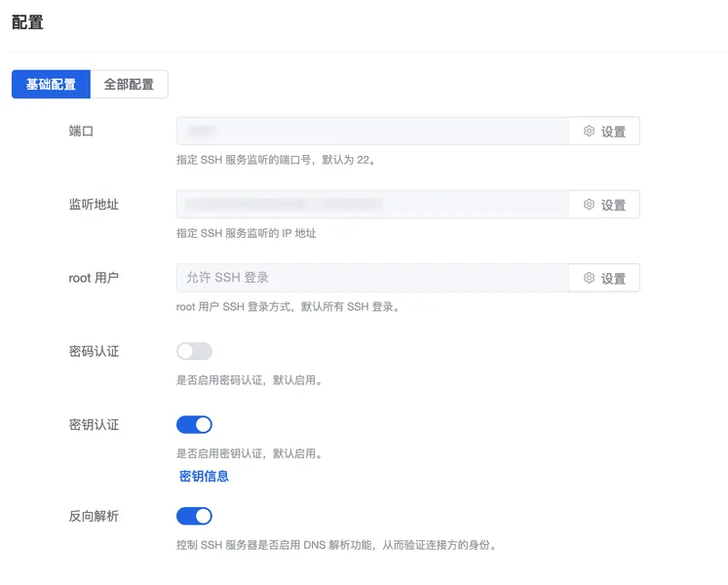Click the 密码认证 label

tap(94, 351)
